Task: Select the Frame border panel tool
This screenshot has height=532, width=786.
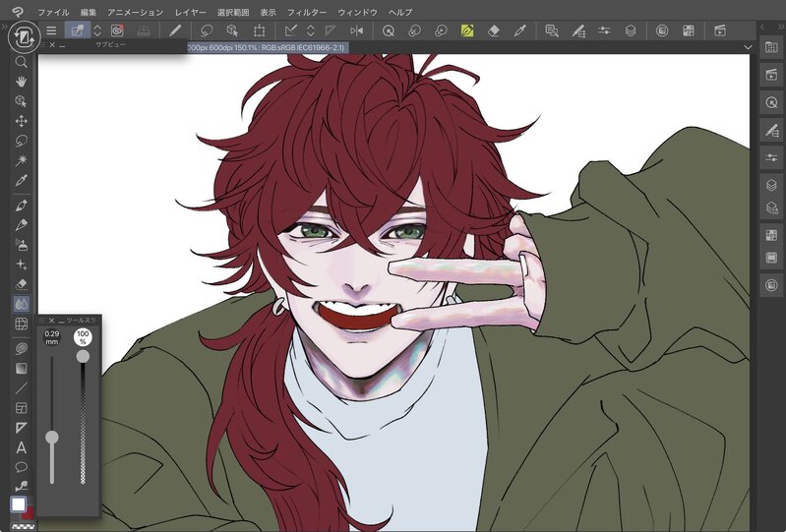Action: point(21,408)
